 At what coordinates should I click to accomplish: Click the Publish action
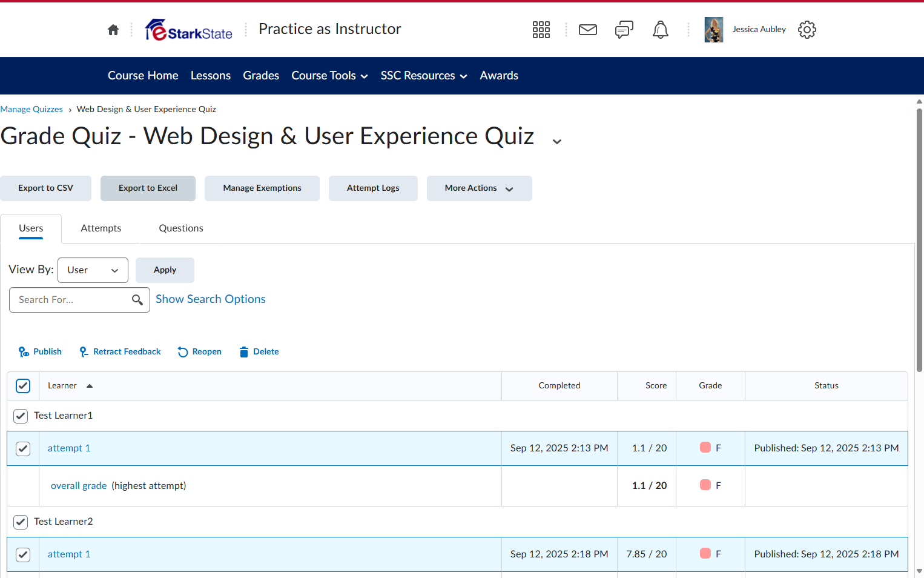40,352
